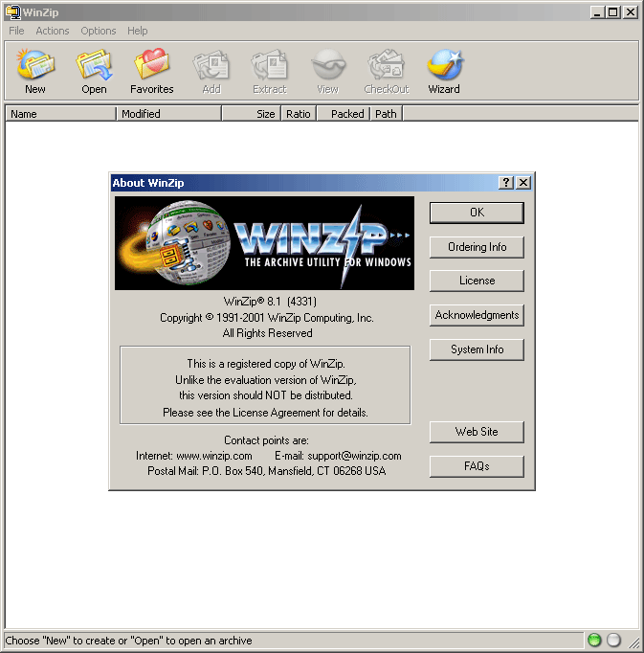Click the 'support@winzip.com' e-mail text
The image size is (644, 653).
[x=354, y=456]
